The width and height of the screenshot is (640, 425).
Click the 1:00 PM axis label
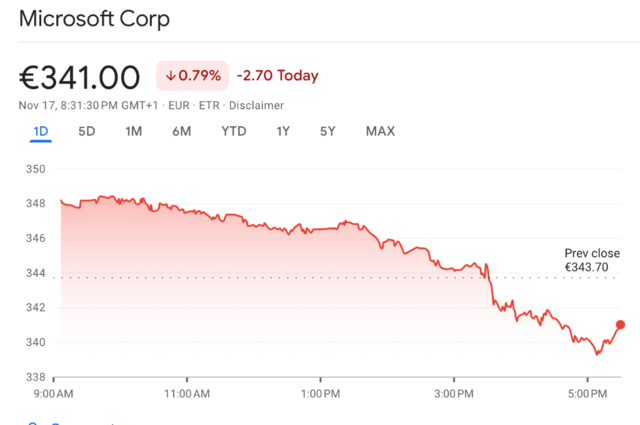pos(320,394)
